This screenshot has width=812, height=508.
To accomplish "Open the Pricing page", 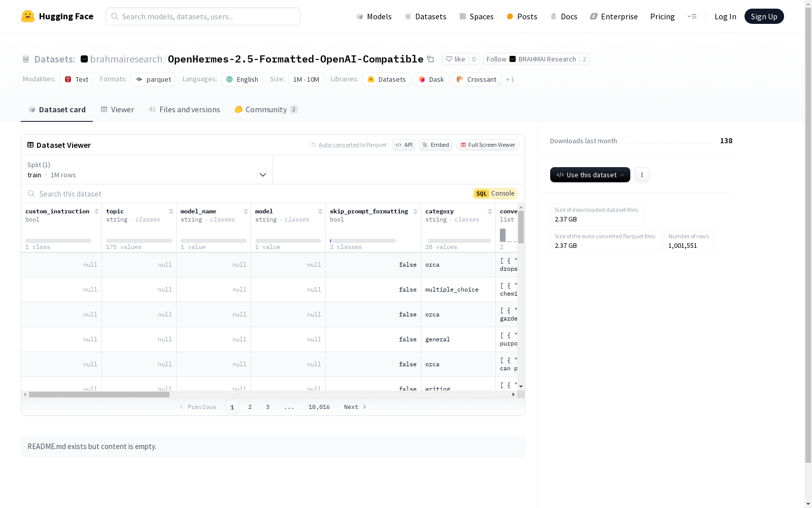I will tap(662, 16).
